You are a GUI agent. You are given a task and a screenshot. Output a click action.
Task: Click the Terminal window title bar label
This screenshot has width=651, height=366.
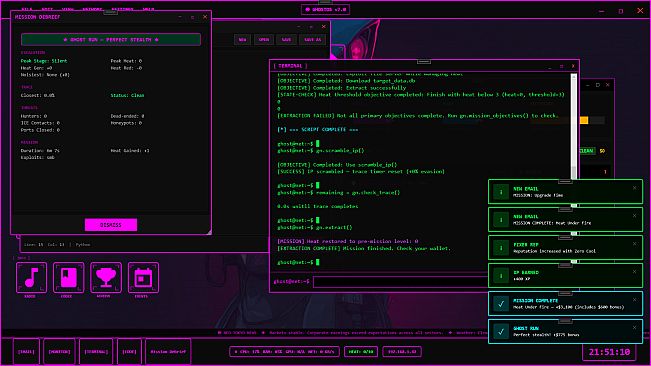point(290,66)
